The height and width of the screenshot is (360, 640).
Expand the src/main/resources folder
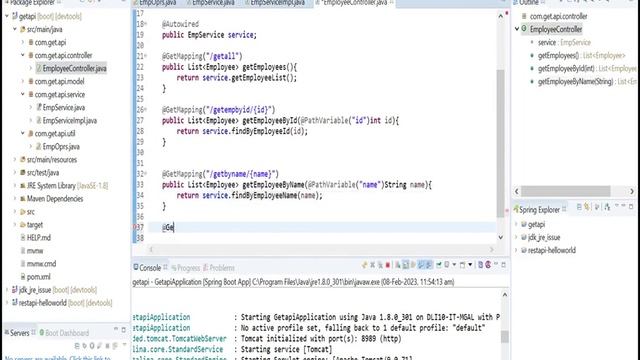[x=15, y=160]
